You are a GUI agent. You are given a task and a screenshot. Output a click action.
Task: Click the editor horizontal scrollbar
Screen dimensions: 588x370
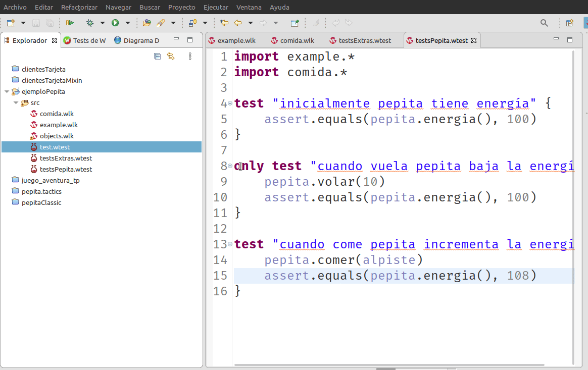coord(389,364)
